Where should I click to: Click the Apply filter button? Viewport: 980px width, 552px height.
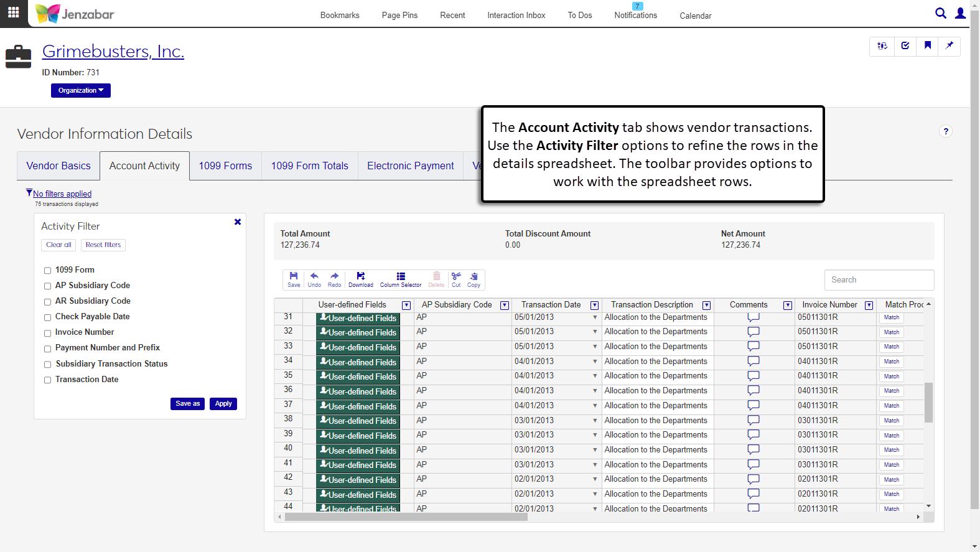tap(223, 404)
